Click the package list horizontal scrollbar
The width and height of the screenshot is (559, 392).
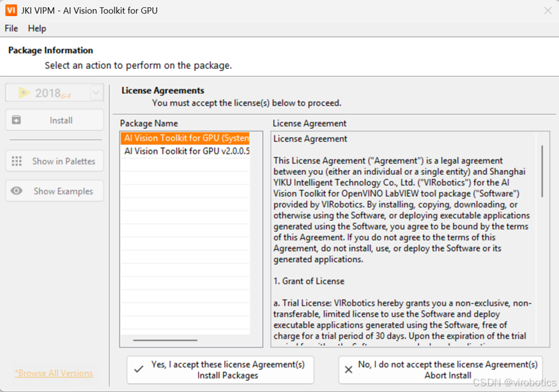165,340
